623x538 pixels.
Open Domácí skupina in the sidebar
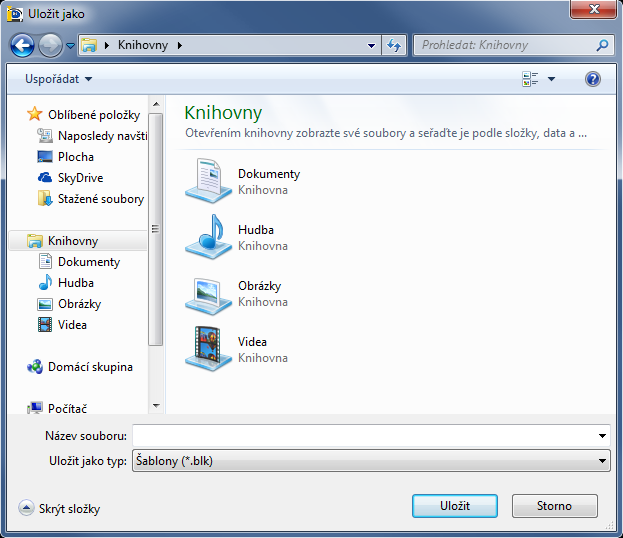coord(91,367)
